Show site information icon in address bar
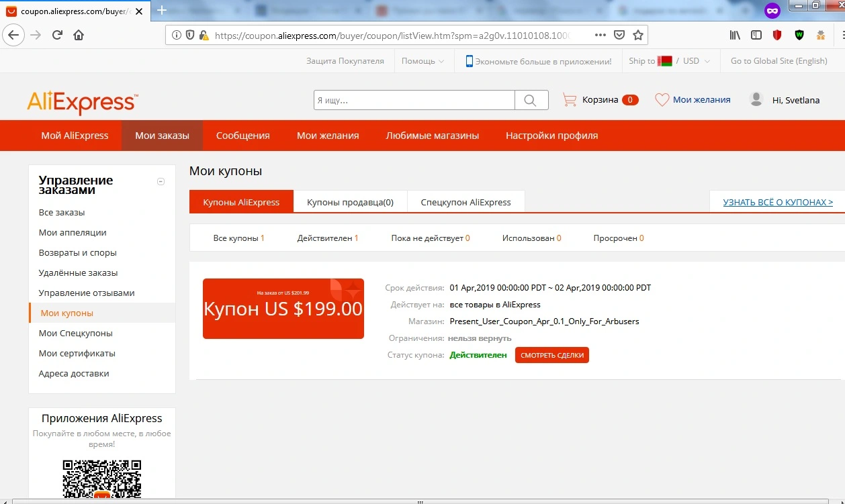Viewport: 845px width, 504px height. [177, 36]
